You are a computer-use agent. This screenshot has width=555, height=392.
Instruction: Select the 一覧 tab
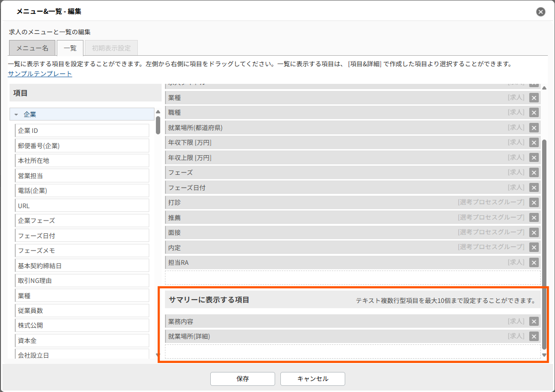(70, 48)
